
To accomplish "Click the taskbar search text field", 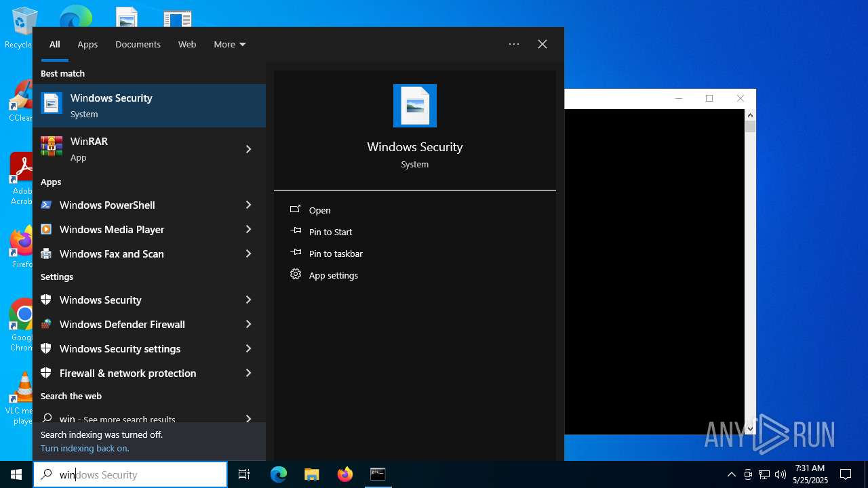I will [x=130, y=474].
